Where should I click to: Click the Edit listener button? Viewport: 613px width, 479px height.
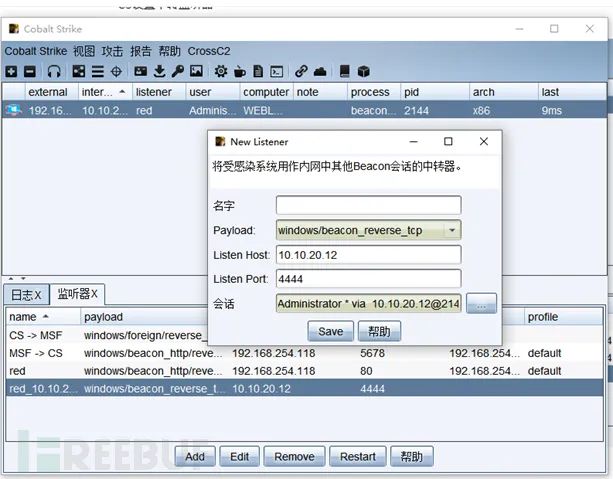(x=239, y=456)
